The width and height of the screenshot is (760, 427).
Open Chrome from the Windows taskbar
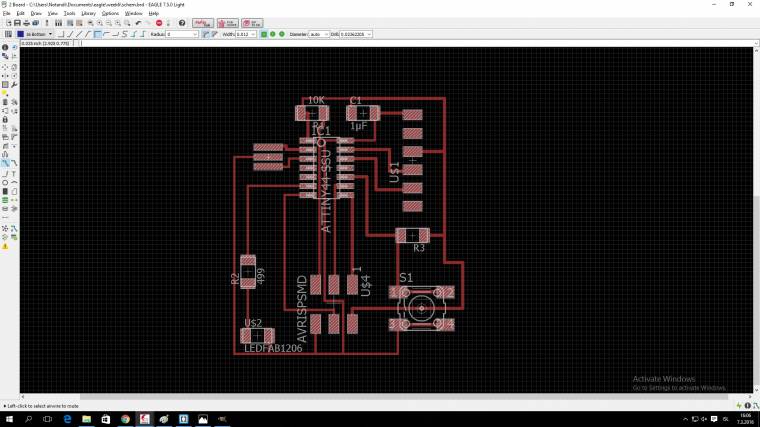(125, 419)
